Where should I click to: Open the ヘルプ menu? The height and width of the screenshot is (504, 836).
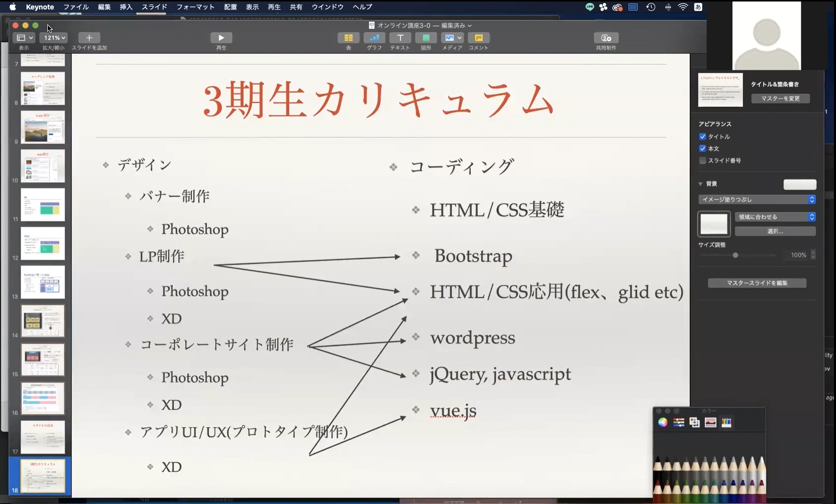click(x=362, y=7)
